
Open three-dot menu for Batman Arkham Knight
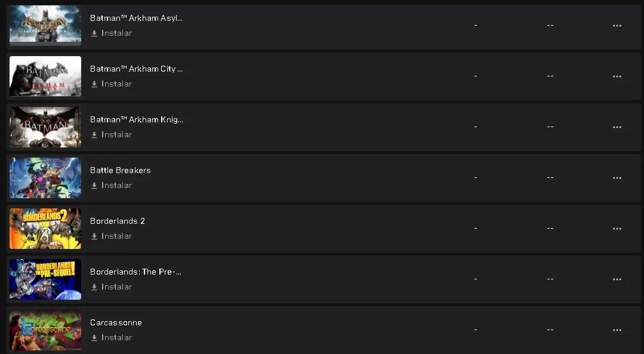[617, 127]
